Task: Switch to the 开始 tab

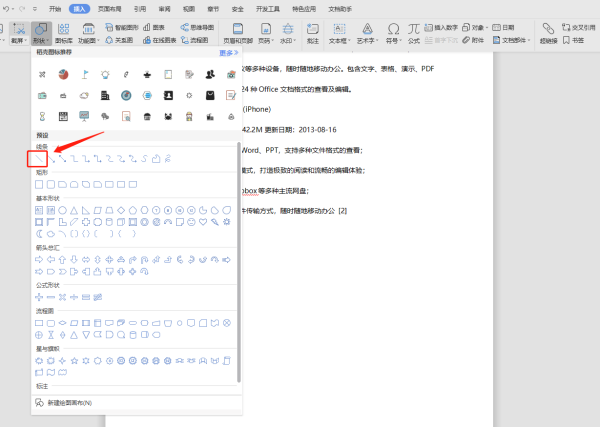Action: coord(55,9)
